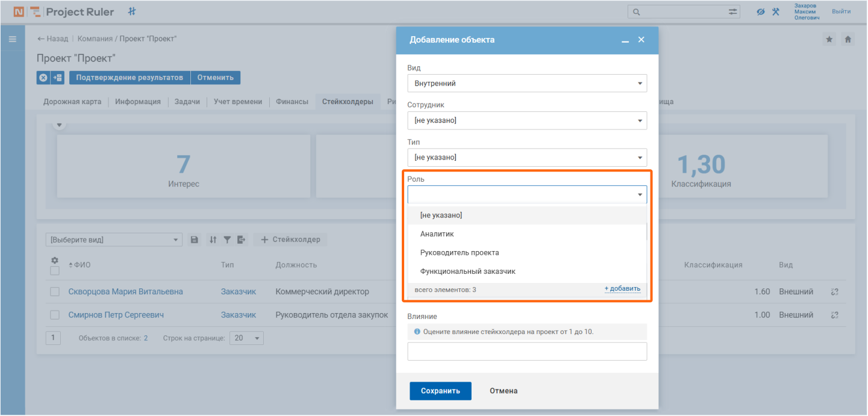Screen dimensions: 868x416
Task: Go to home via house icon
Action: coord(848,39)
